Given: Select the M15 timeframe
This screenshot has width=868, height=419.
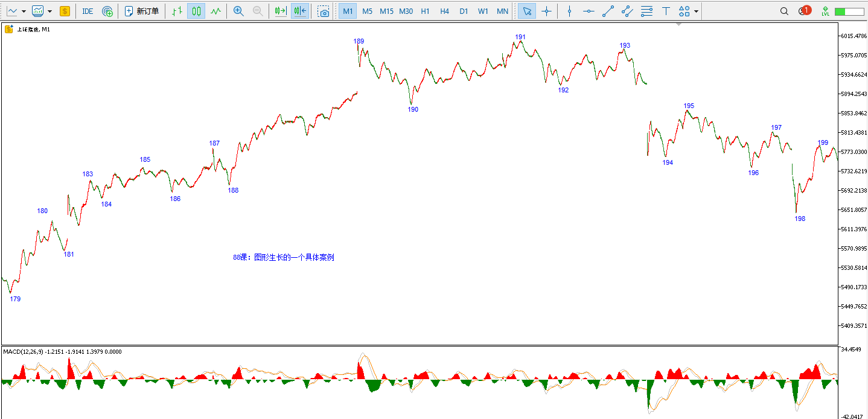Looking at the screenshot, I should coord(386,11).
